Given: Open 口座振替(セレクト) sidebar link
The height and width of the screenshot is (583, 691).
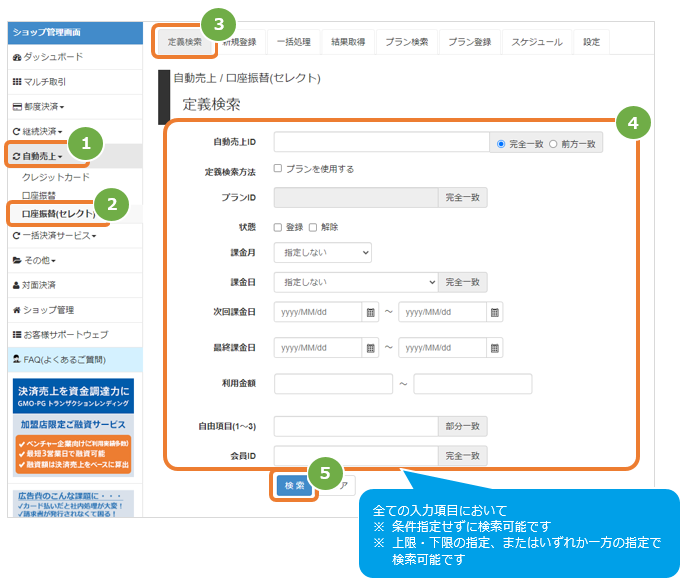Looking at the screenshot, I should (x=59, y=214).
